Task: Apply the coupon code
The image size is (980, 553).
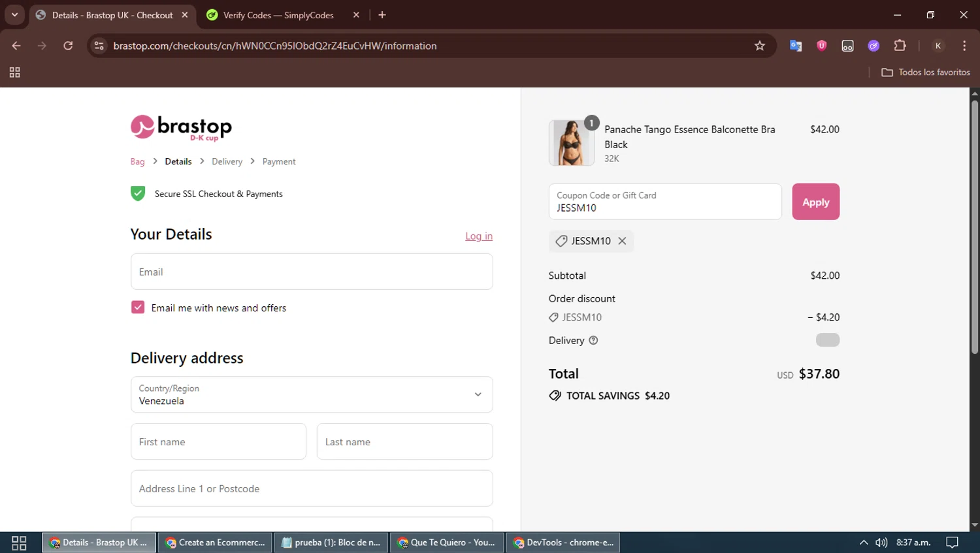Action: pos(816,202)
